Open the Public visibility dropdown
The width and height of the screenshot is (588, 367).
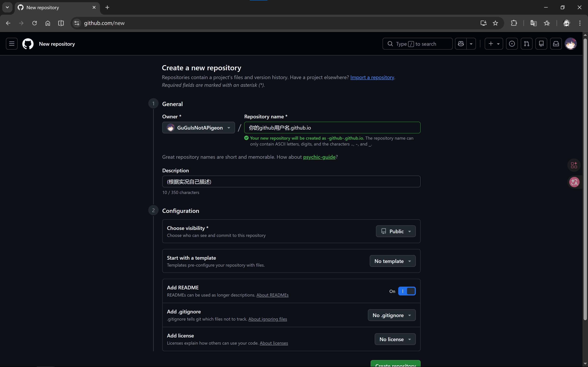pyautogui.click(x=396, y=231)
